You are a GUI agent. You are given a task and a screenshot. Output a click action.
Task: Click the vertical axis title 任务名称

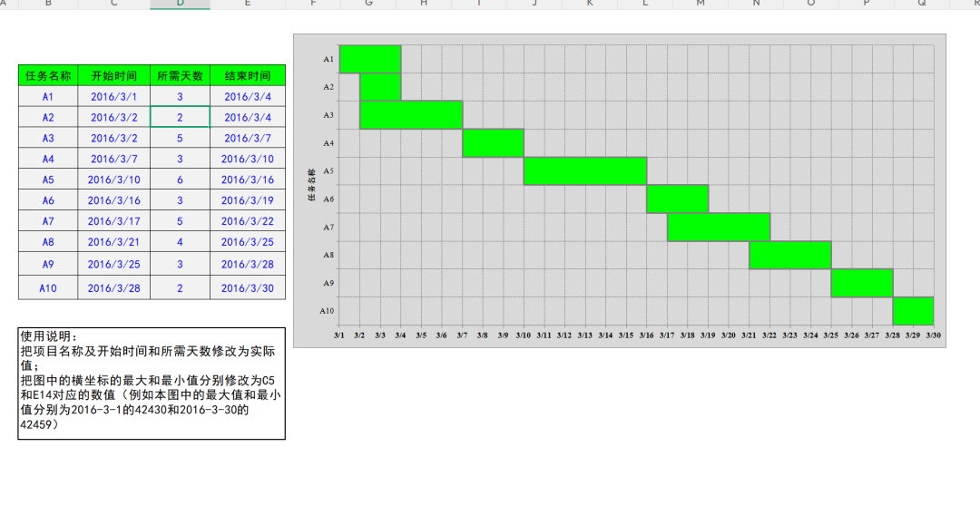coord(312,185)
